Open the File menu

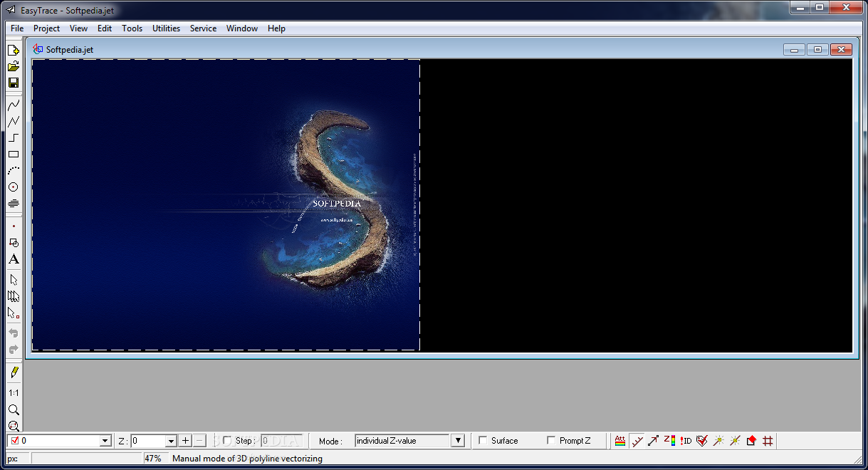coord(17,28)
